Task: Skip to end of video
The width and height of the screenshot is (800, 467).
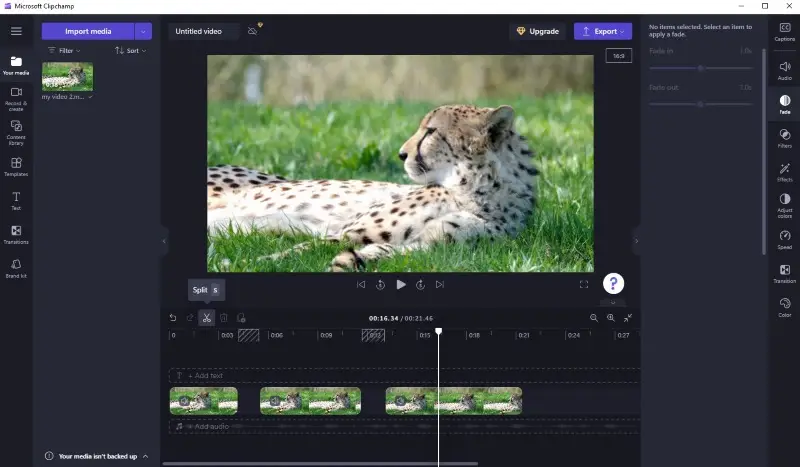Action: (x=440, y=285)
